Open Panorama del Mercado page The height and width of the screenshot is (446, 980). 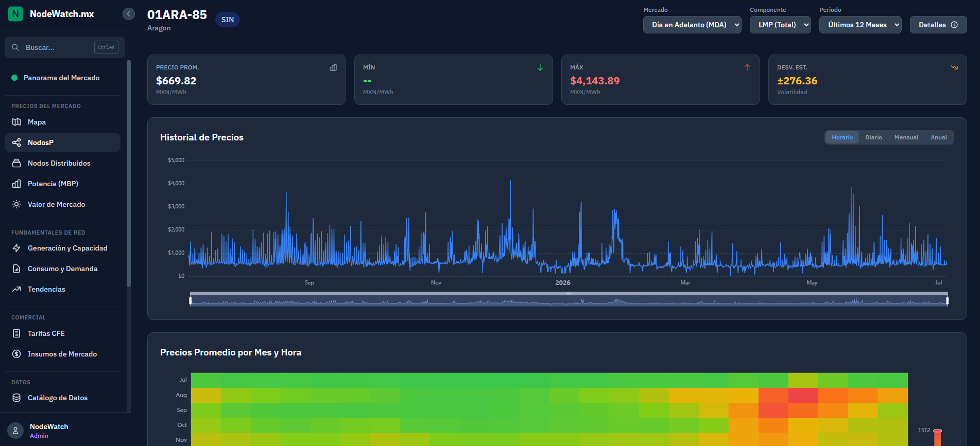[x=63, y=78]
